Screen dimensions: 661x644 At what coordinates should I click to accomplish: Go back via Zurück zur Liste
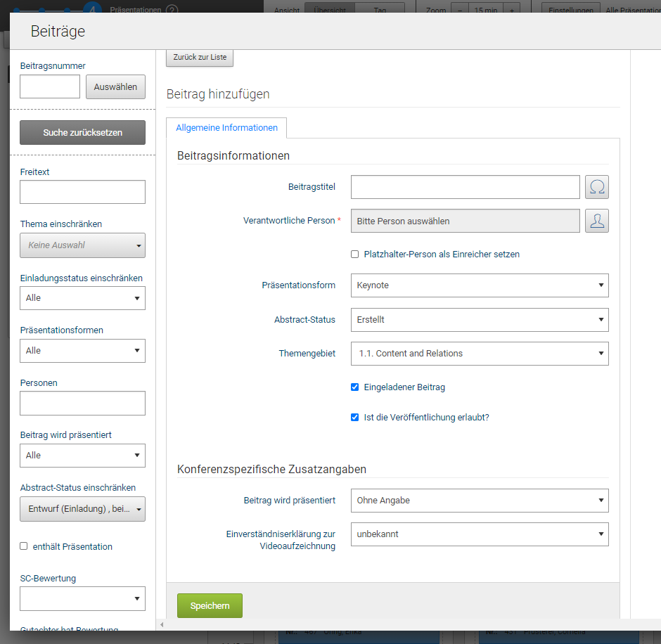200,57
